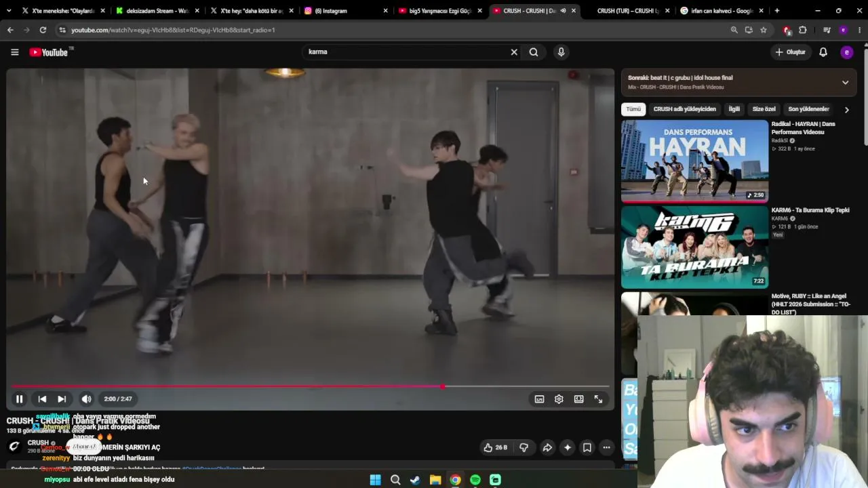
Task: Pause the video
Action: (x=20, y=399)
